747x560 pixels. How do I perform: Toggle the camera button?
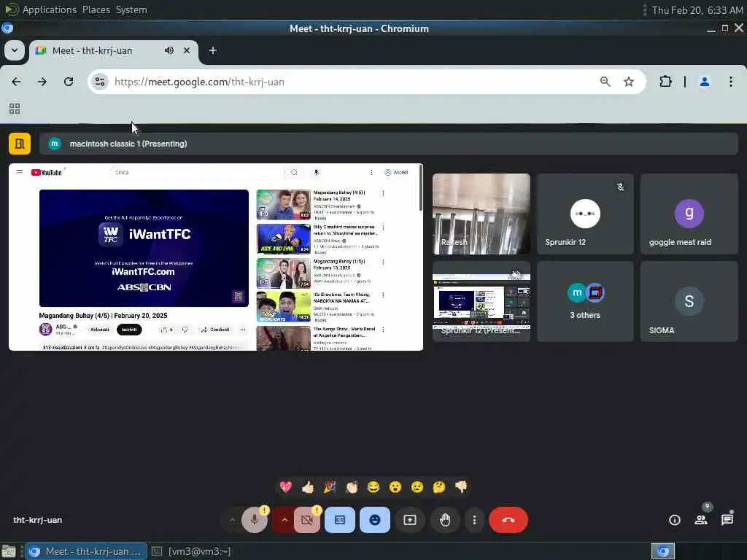[307, 520]
